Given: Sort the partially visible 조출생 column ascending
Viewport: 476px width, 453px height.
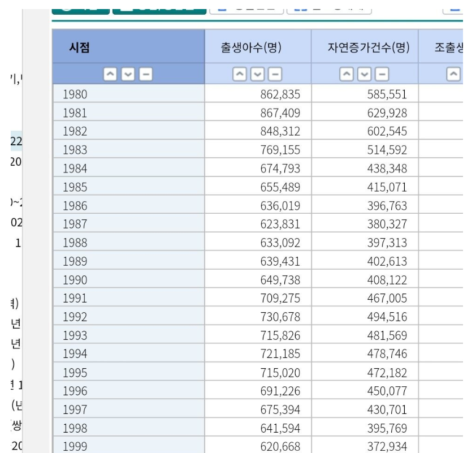Looking at the screenshot, I should pyautogui.click(x=453, y=74).
